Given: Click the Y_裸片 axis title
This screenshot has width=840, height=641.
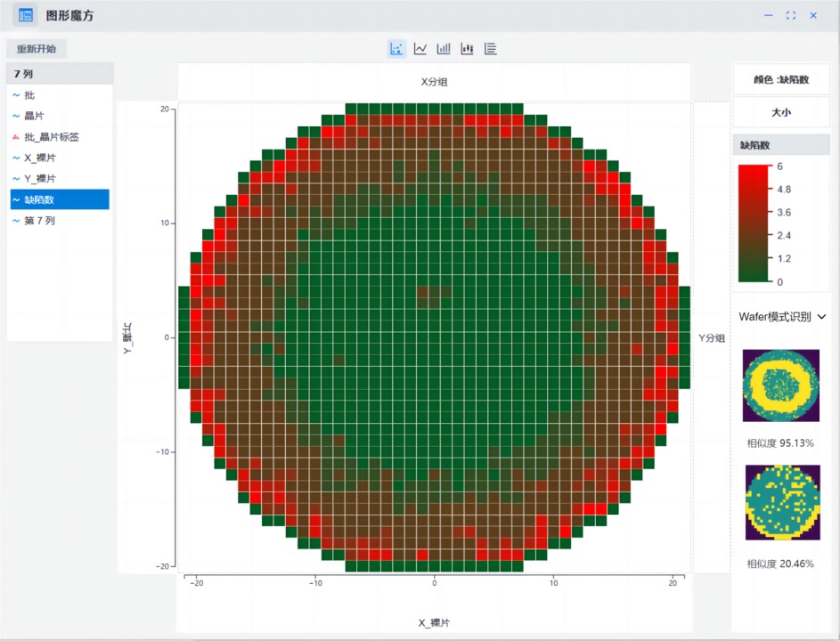Looking at the screenshot, I should 127,338.
